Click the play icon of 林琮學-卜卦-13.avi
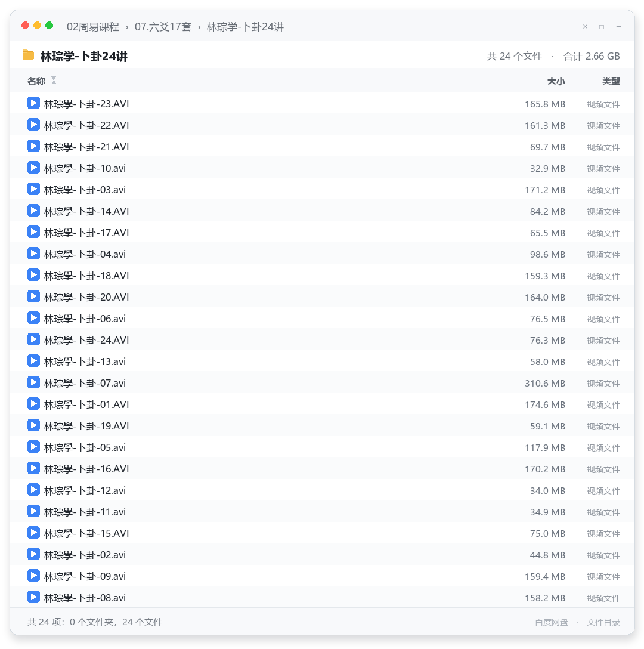Screen dimensions: 644x649 [33, 361]
